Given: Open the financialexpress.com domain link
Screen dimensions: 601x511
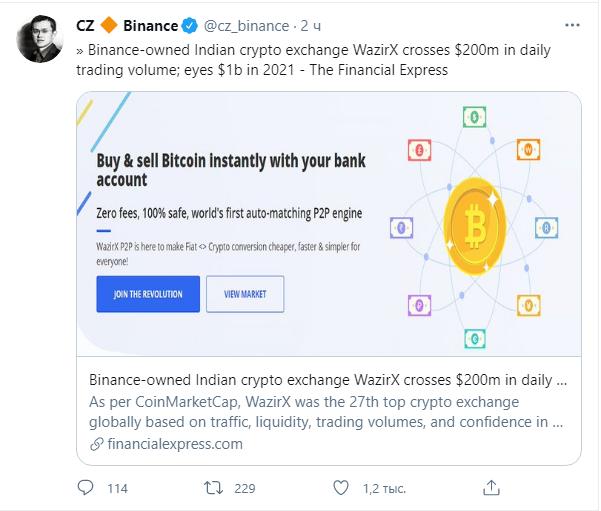Looking at the screenshot, I should [x=175, y=444].
